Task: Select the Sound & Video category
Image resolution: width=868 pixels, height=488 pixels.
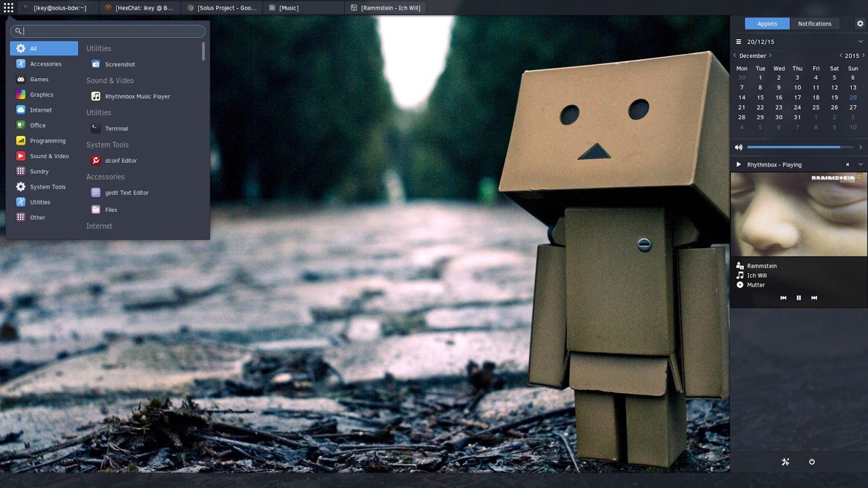Action: tap(49, 156)
